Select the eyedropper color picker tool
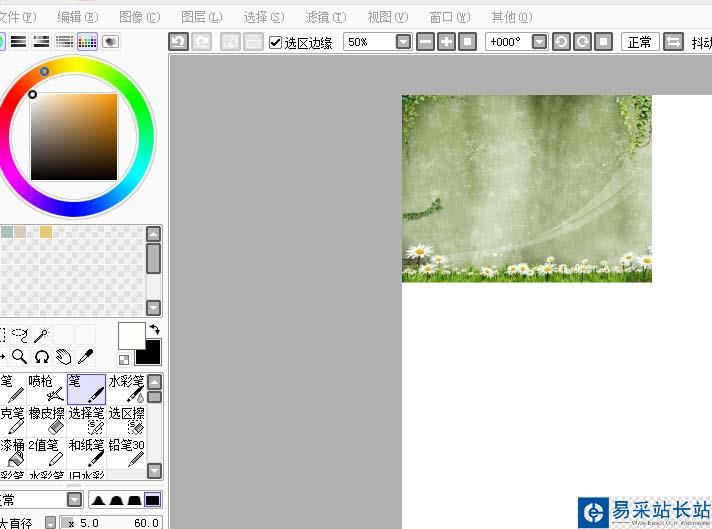The height and width of the screenshot is (529, 712). [x=85, y=357]
